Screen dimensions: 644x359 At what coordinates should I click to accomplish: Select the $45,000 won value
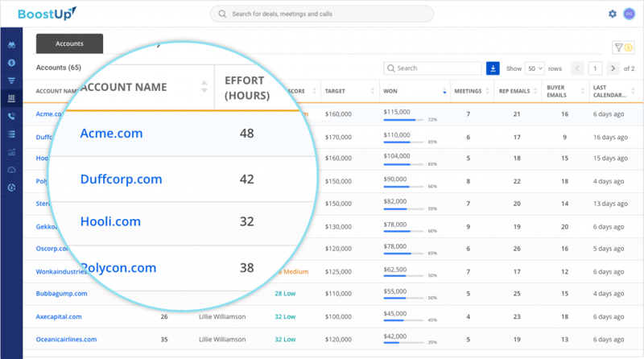tap(395, 314)
